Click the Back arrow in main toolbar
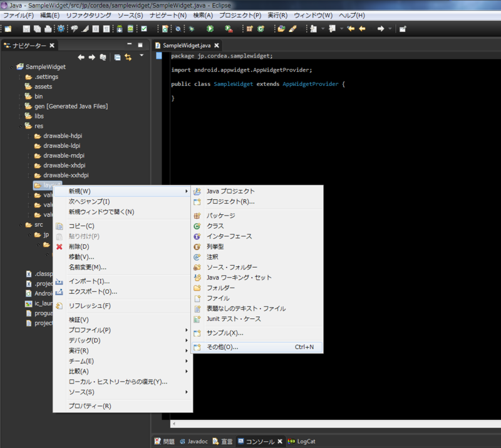This screenshot has width=501, height=448. click(362, 29)
